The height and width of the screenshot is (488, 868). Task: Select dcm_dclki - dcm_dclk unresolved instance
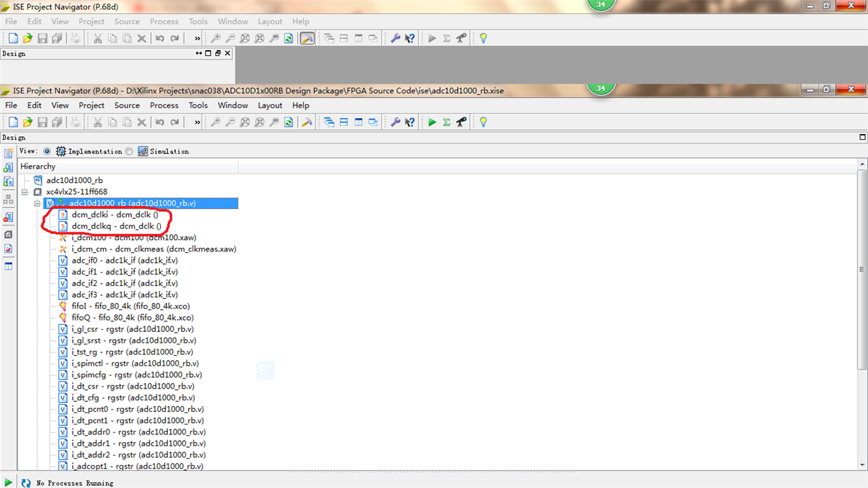coord(115,215)
